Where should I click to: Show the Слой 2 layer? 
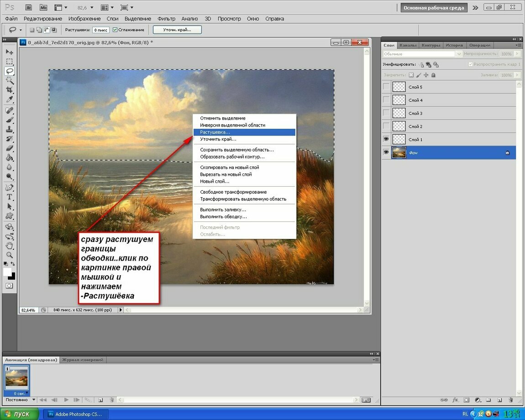tap(386, 126)
